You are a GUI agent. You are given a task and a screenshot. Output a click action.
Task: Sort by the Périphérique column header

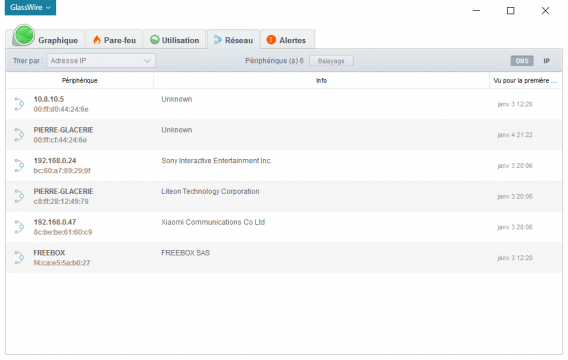[x=79, y=80]
